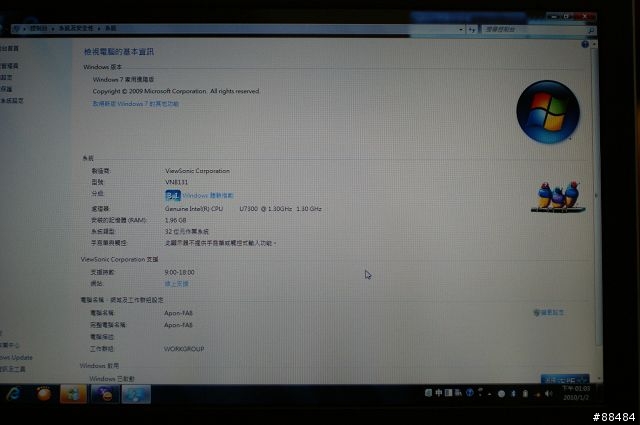Screen dimensions: 640x425
Task: Click the 中 input method tray indicator
Action: click(439, 393)
